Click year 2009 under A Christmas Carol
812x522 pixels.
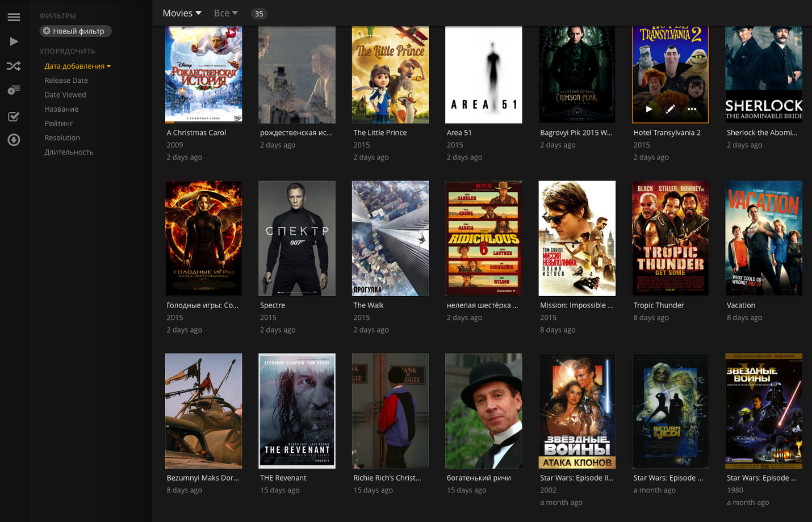(174, 145)
